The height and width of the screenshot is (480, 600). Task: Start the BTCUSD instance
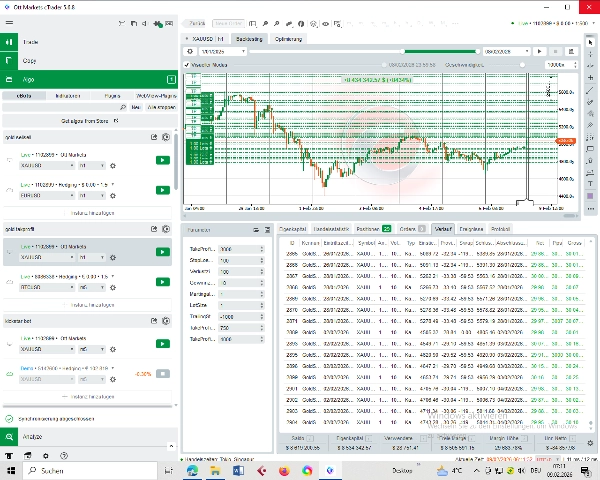163,282
